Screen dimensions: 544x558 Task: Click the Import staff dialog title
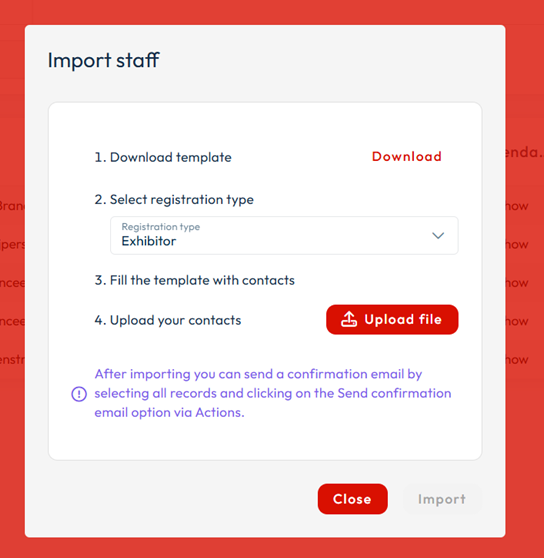click(x=104, y=60)
